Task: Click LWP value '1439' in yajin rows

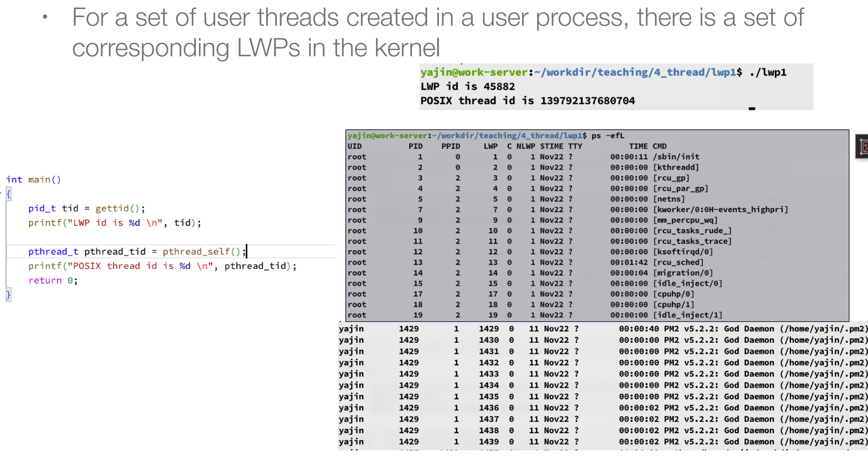Action: (x=489, y=442)
